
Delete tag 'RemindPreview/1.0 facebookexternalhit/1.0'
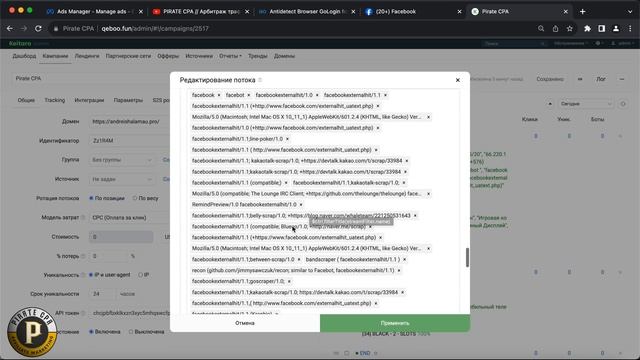click(301, 204)
